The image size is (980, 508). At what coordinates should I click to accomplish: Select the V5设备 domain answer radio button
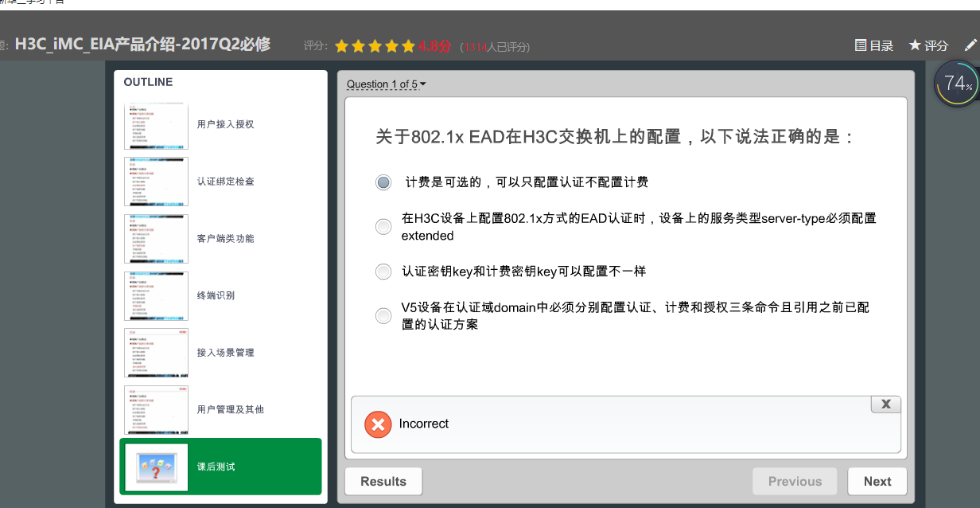383,316
